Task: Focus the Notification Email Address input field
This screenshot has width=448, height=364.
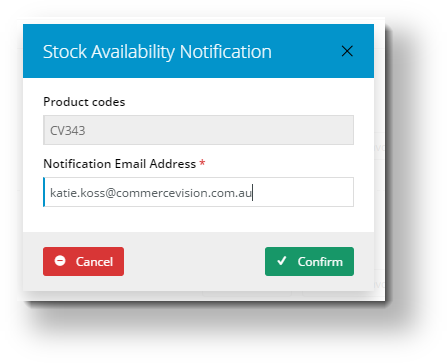Action: [x=198, y=192]
